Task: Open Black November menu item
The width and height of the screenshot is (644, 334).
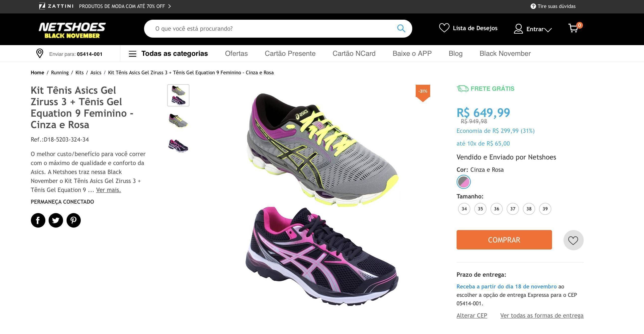Action: coord(505,54)
